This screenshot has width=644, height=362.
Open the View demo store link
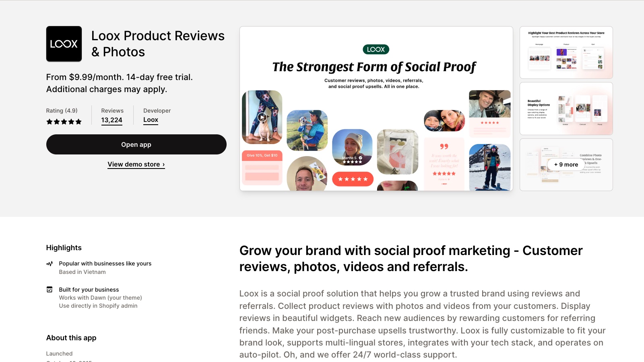tap(136, 164)
